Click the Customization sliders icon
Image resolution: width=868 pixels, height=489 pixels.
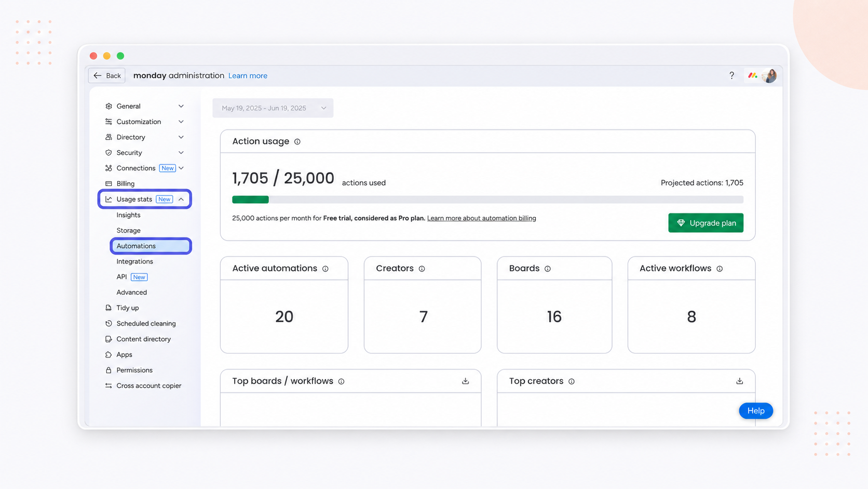point(108,122)
